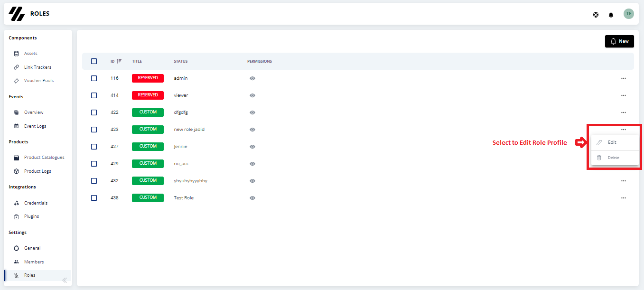Open three-dot menu for yhyuhyhyyyhhy row

[624, 181]
